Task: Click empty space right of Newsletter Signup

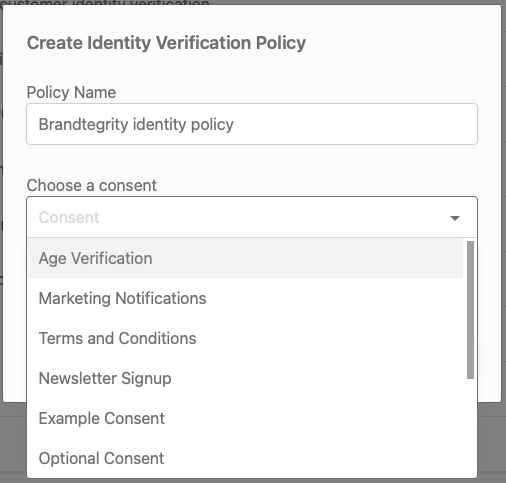Action: [317, 378]
